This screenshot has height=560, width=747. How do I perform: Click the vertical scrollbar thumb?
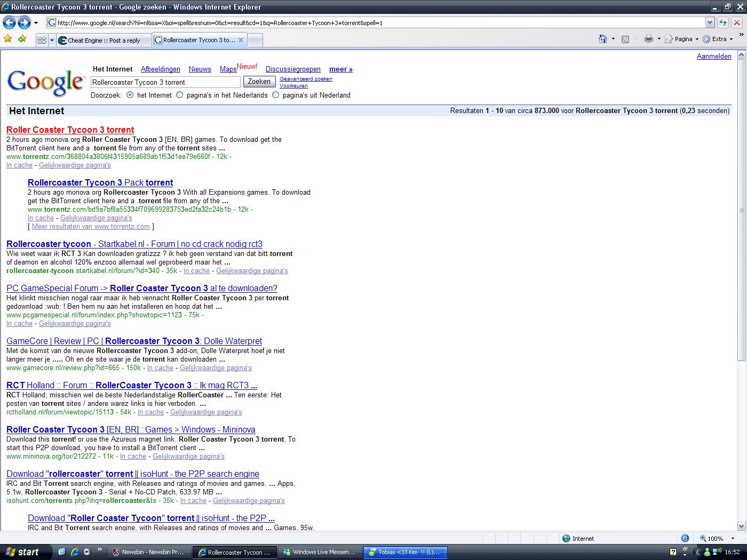point(741,210)
